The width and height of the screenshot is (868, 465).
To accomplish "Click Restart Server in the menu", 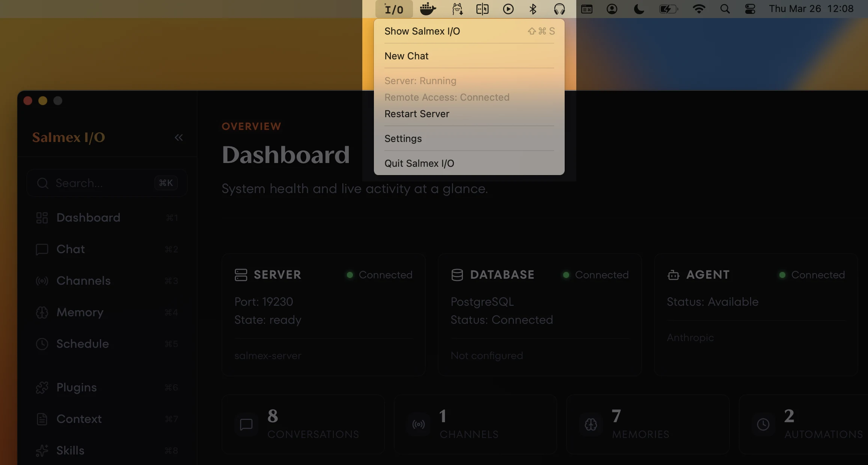I will pos(417,114).
